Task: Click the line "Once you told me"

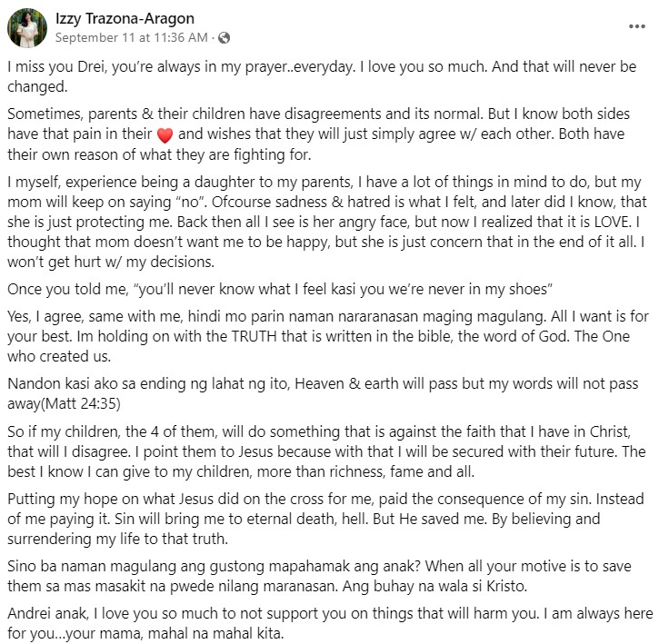Action: click(x=279, y=289)
